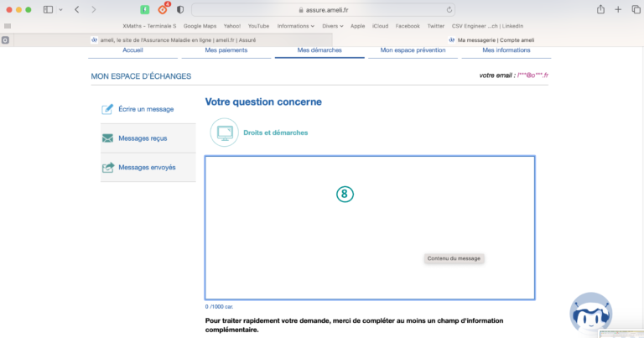Toggle the Safari sidebar
Image resolution: width=644 pixels, height=338 pixels.
tap(48, 9)
